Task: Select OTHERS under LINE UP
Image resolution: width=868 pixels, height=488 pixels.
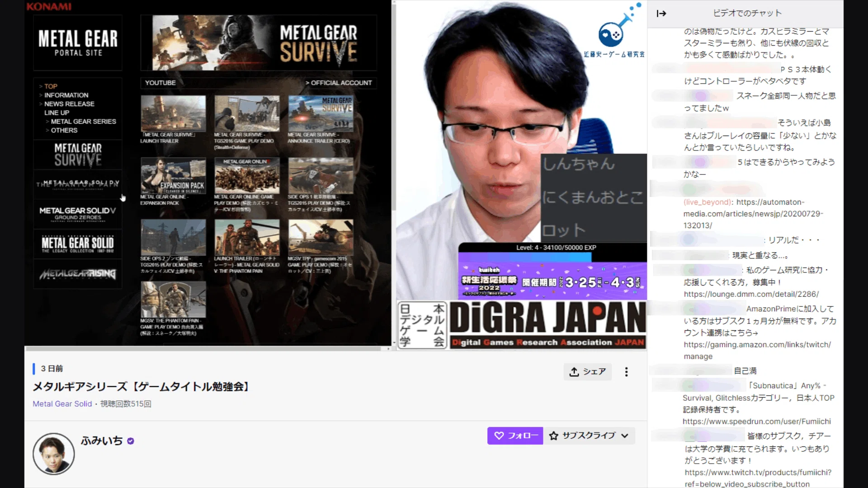Action: (x=64, y=130)
